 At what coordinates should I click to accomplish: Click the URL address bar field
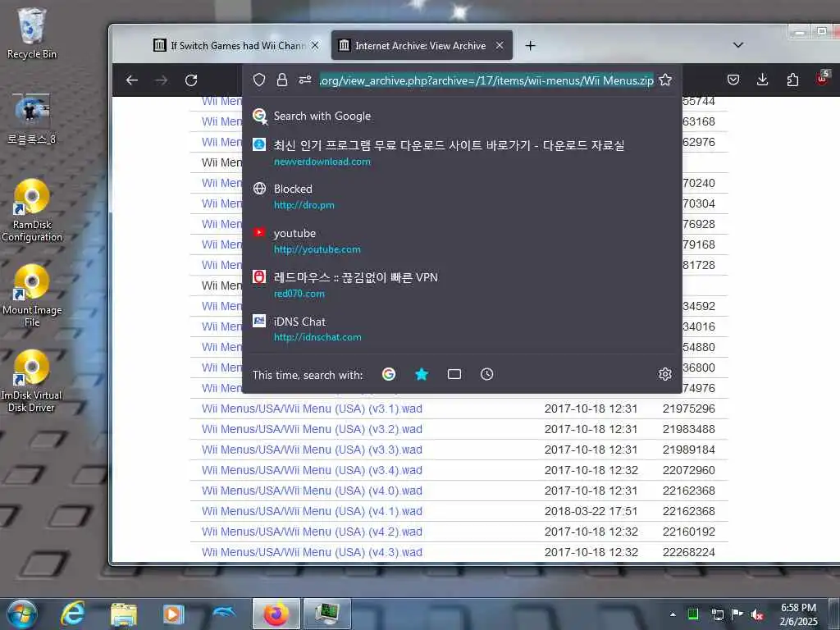(x=486, y=80)
